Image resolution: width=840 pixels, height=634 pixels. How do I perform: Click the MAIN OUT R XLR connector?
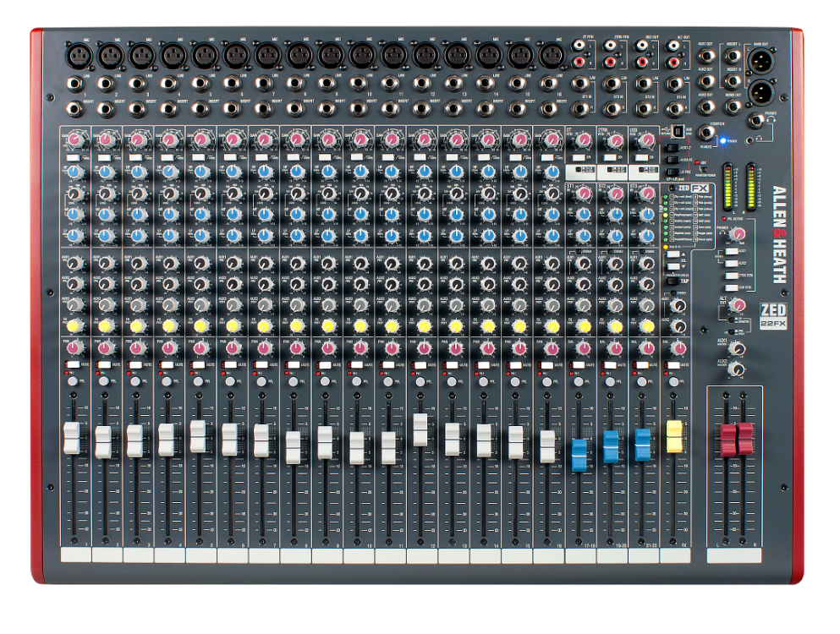tap(760, 93)
